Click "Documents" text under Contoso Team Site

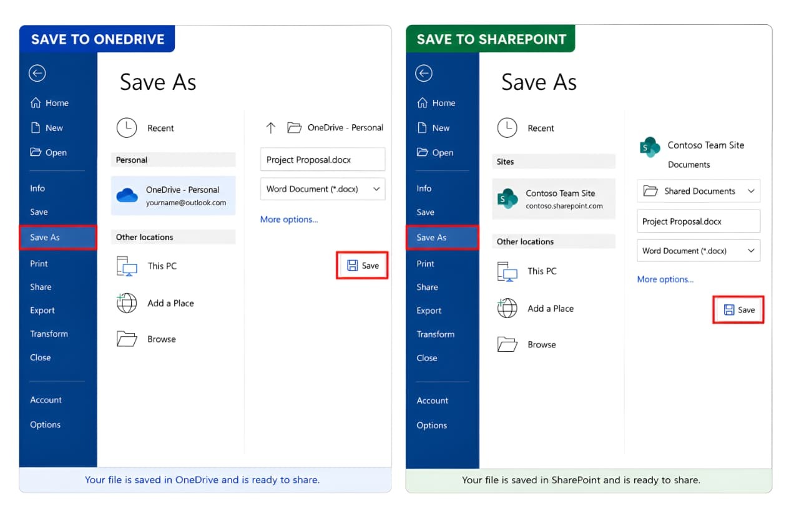point(689,165)
